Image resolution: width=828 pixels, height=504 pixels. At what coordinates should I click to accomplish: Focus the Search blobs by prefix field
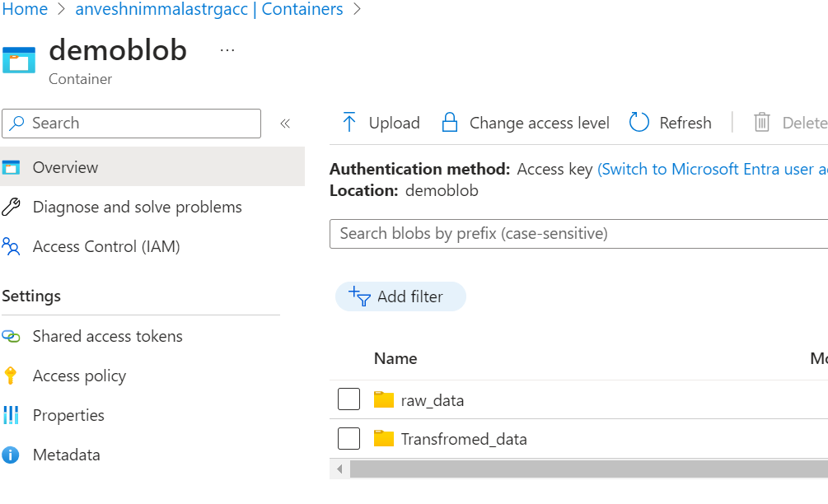[x=578, y=234]
